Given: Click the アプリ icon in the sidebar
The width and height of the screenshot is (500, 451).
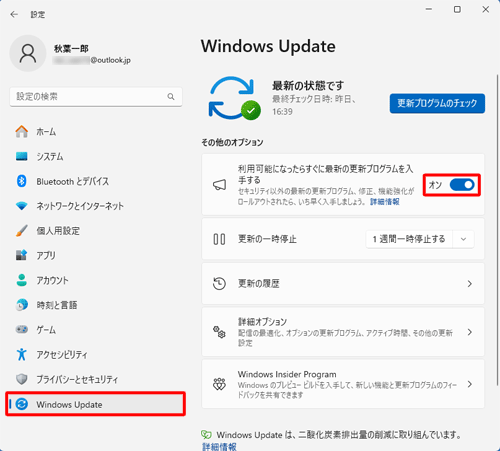Looking at the screenshot, I should point(22,255).
